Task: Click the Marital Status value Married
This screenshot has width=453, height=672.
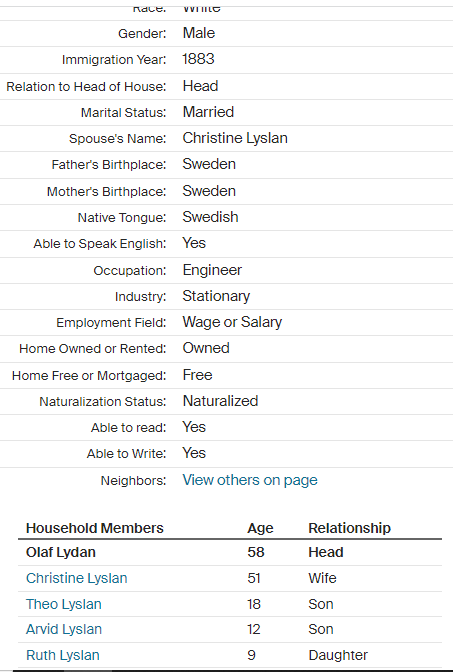Action: pos(208,112)
